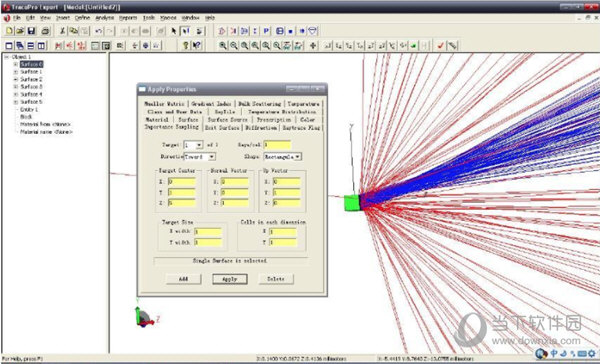The width and height of the screenshot is (600, 364).
Task: Expand the Surface 1 tree node
Action: (16, 72)
